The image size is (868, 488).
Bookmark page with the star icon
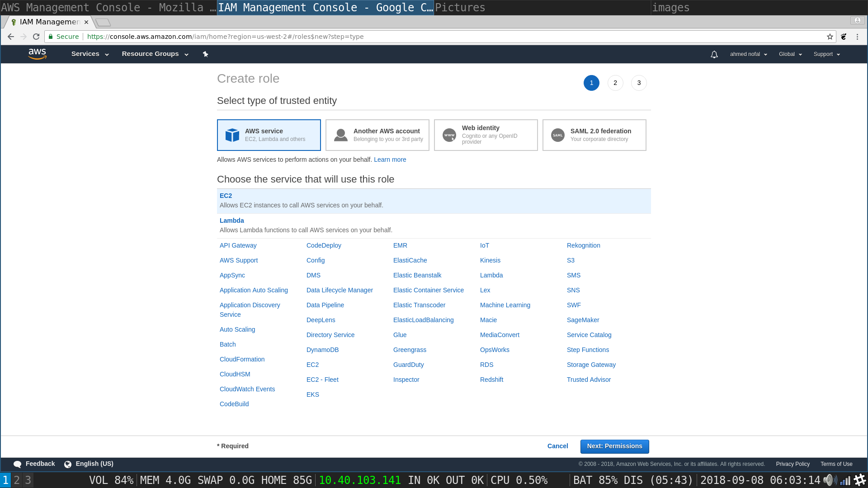[830, 37]
